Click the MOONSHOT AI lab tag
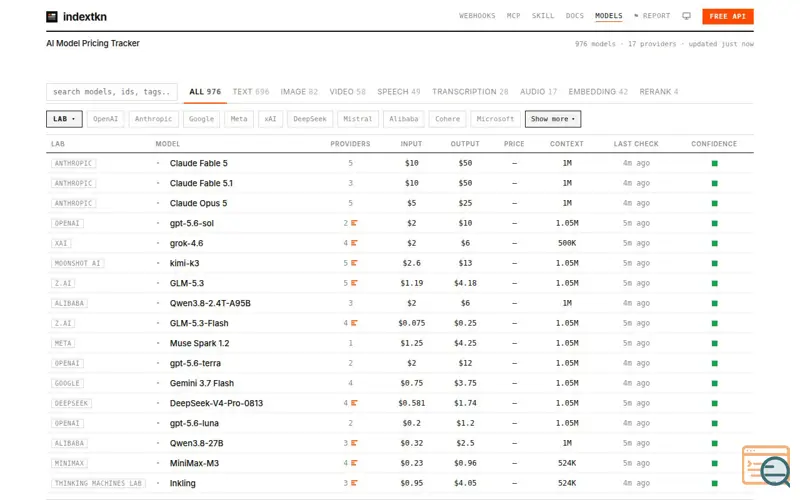 78,263
